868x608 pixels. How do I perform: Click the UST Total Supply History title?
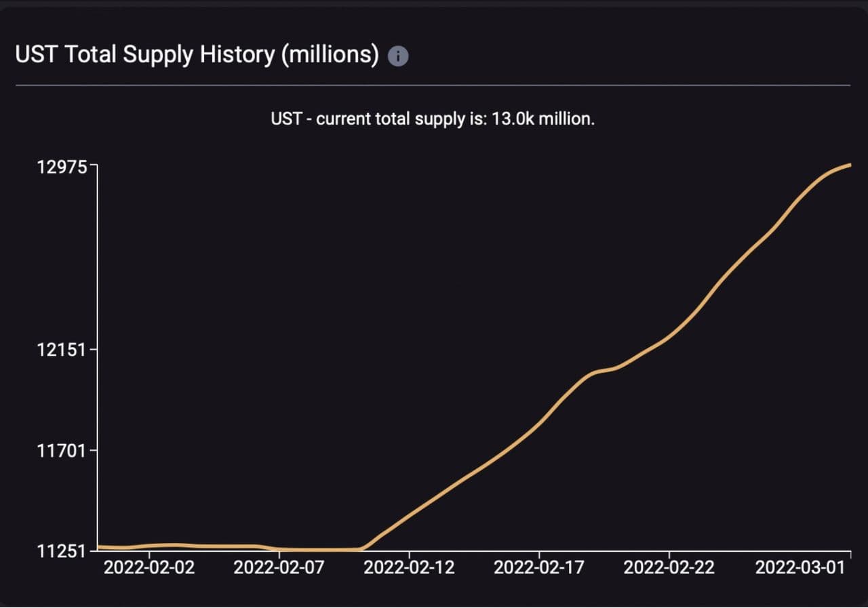click(x=197, y=55)
